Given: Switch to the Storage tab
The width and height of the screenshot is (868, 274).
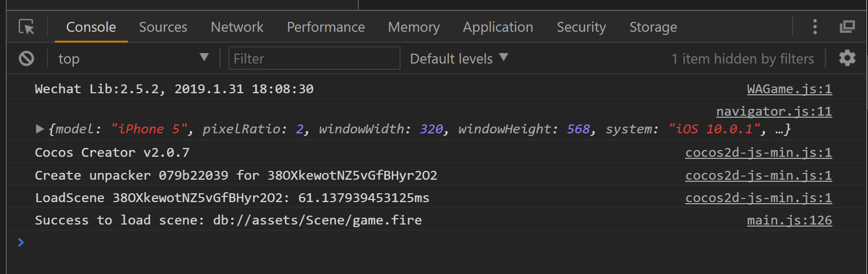Looking at the screenshot, I should [653, 27].
